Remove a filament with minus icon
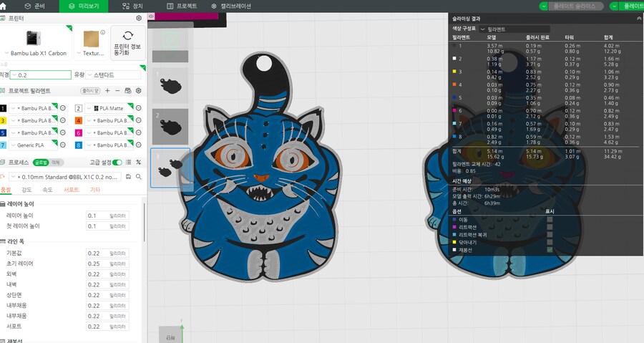Viewport: 644px width, 343px height. point(117,91)
